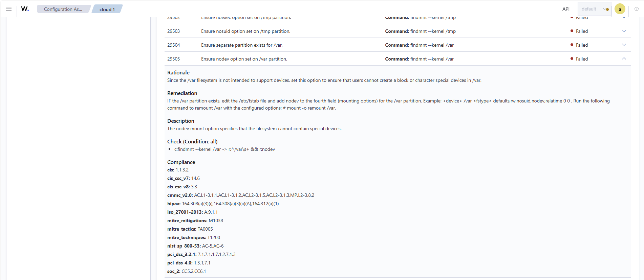This screenshot has width=644, height=280.
Task: Open the user avatar 'a' menu
Action: (x=620, y=9)
